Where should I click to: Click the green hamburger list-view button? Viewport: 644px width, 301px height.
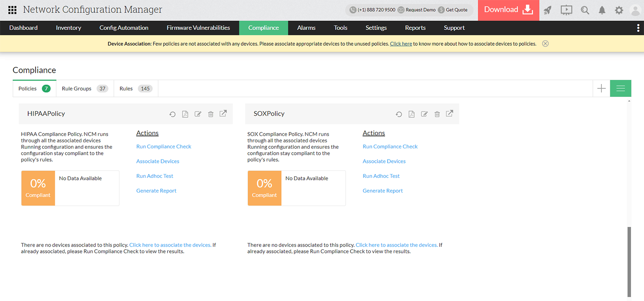[621, 88]
